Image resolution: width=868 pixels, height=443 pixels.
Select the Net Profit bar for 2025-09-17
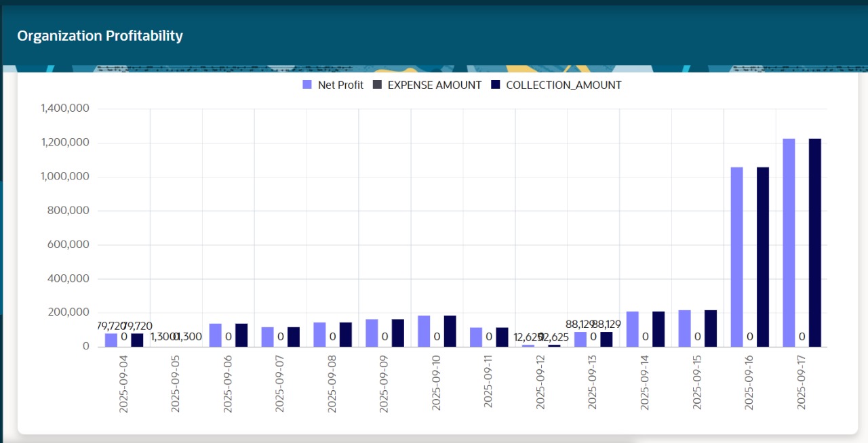[789, 242]
